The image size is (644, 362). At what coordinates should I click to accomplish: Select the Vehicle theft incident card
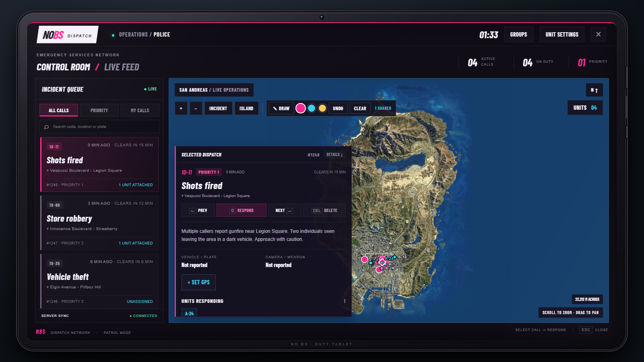99,281
